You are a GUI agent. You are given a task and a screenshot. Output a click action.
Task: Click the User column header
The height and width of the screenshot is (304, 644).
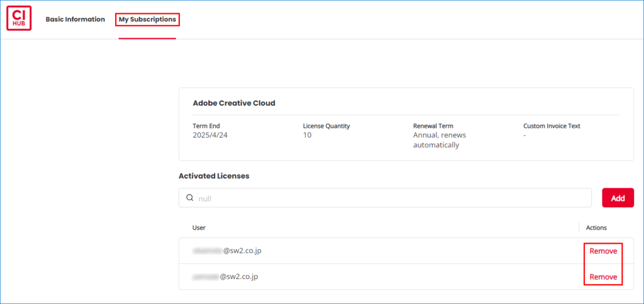[x=199, y=227]
